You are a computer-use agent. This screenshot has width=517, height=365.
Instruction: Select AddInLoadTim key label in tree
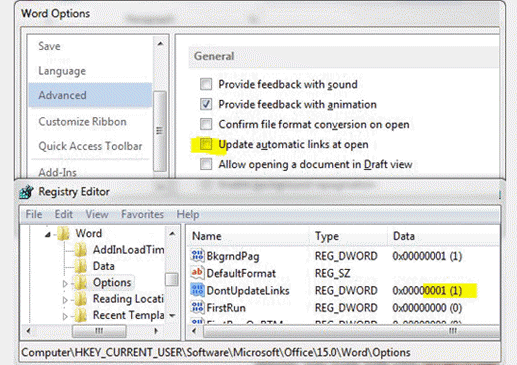pyautogui.click(x=128, y=250)
